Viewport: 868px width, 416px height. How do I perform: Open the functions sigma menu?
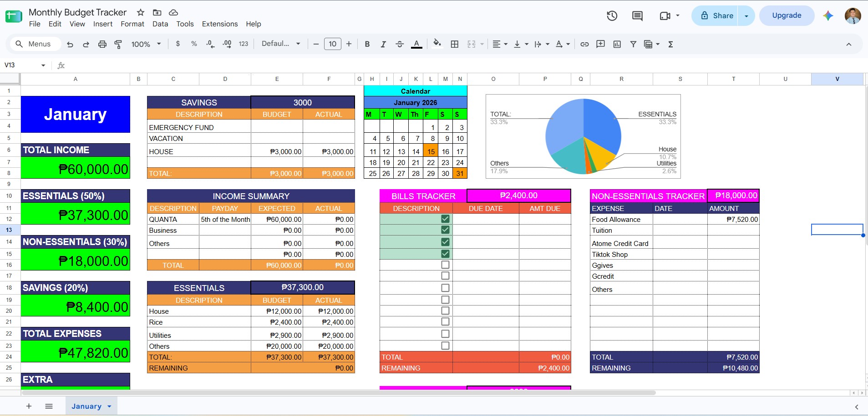[670, 44]
